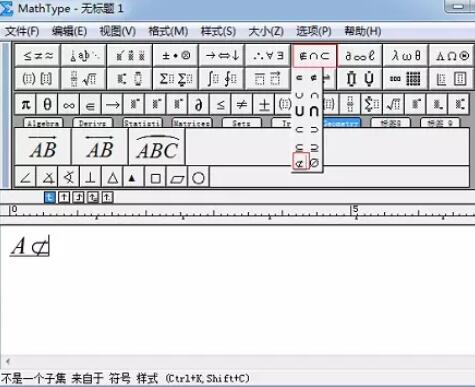Insert the ABC arc expression
The width and height of the screenshot is (475, 387).
(x=157, y=146)
